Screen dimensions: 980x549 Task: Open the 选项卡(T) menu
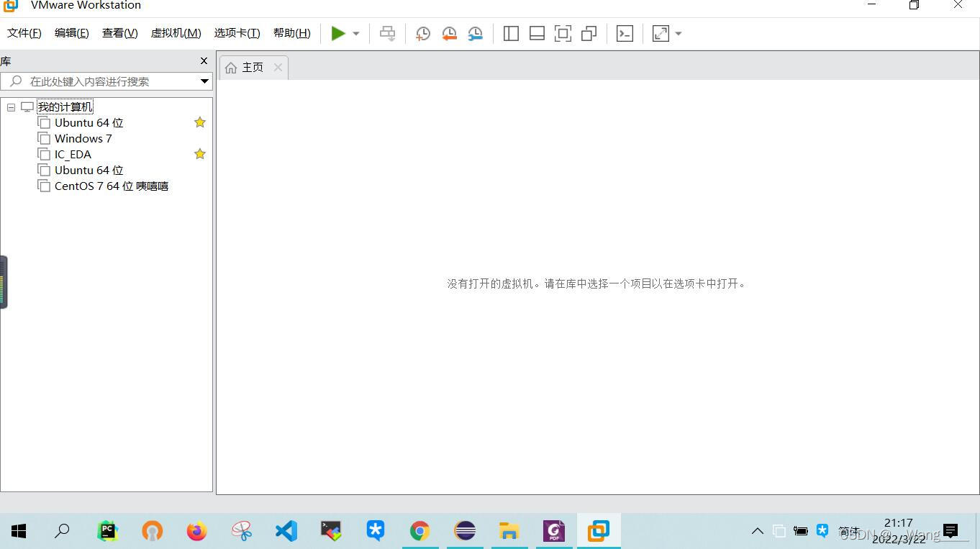click(237, 33)
